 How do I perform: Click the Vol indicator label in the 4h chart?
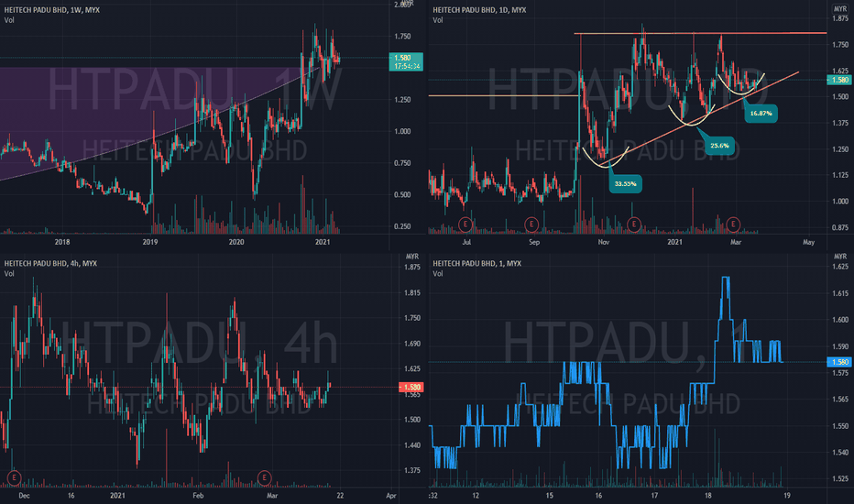tap(9, 273)
